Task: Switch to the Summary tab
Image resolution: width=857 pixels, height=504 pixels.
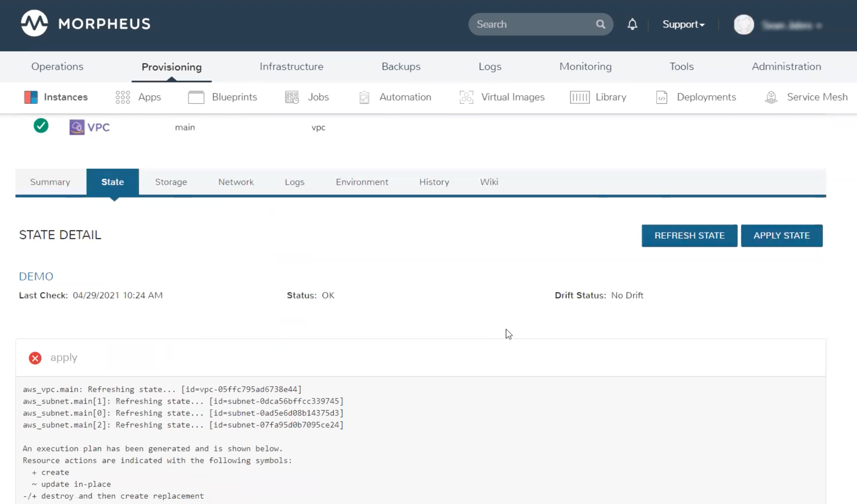Action: point(50,182)
